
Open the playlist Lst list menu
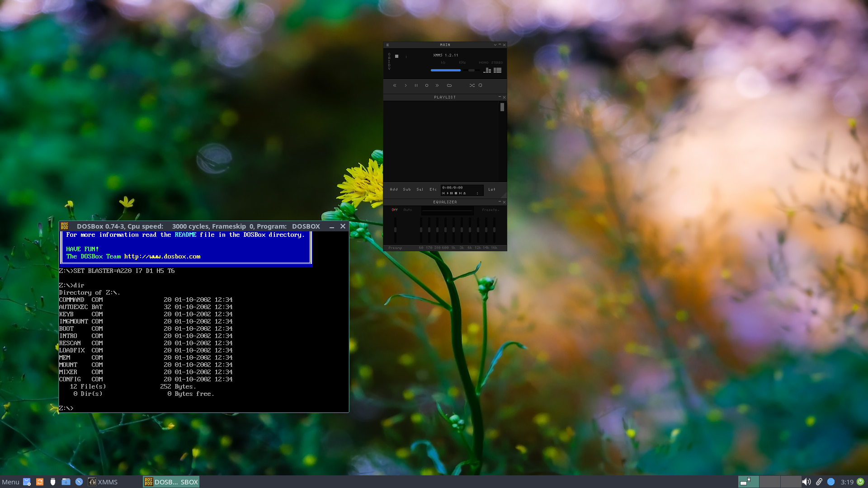click(492, 189)
